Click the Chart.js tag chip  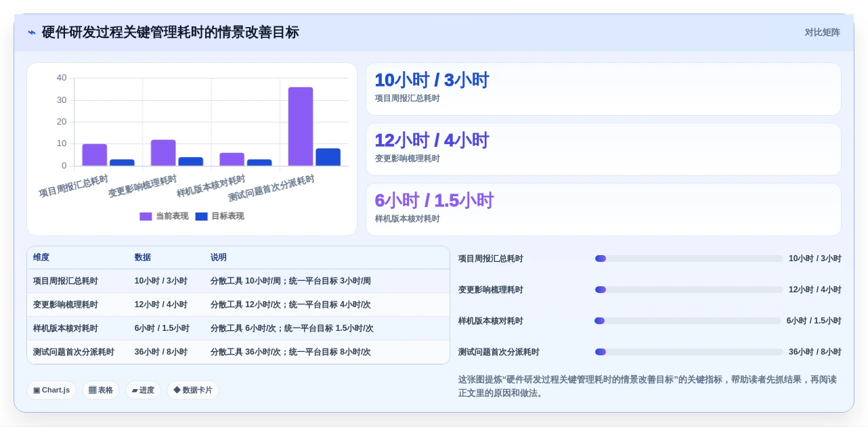[x=51, y=390]
